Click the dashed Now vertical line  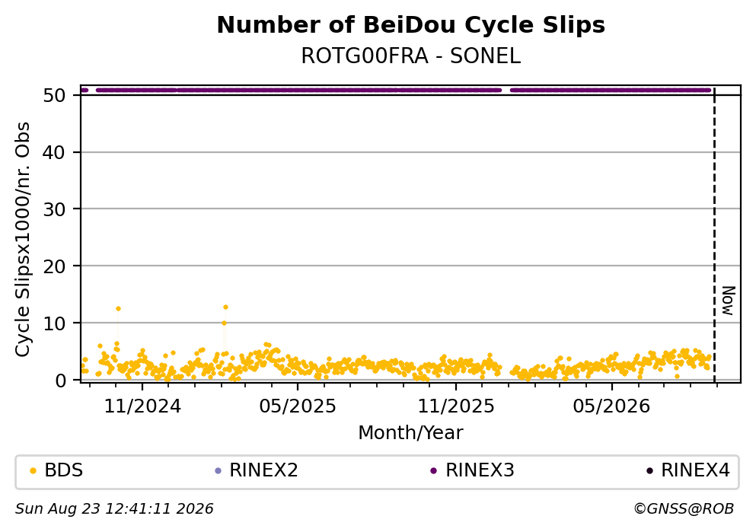tap(714, 236)
